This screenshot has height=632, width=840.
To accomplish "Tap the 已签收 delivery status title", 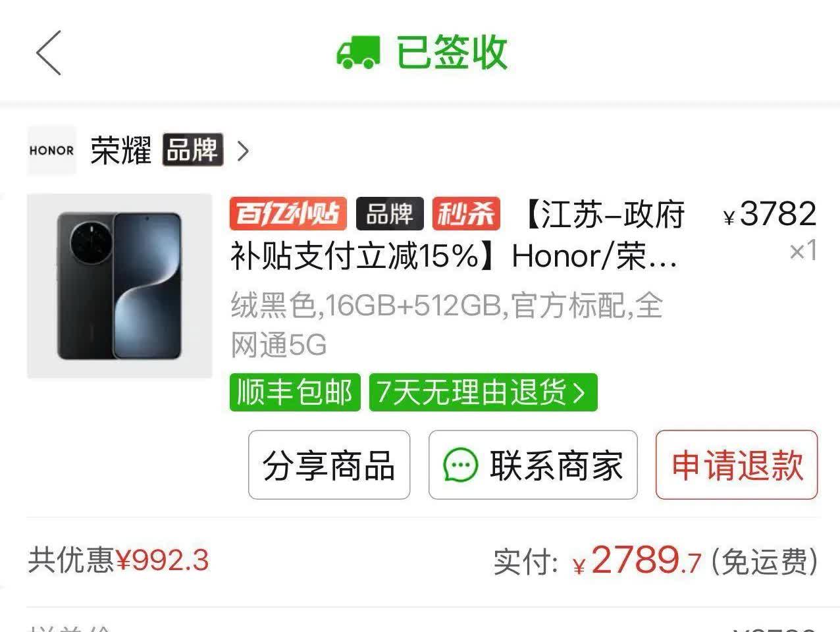I will coord(452,53).
